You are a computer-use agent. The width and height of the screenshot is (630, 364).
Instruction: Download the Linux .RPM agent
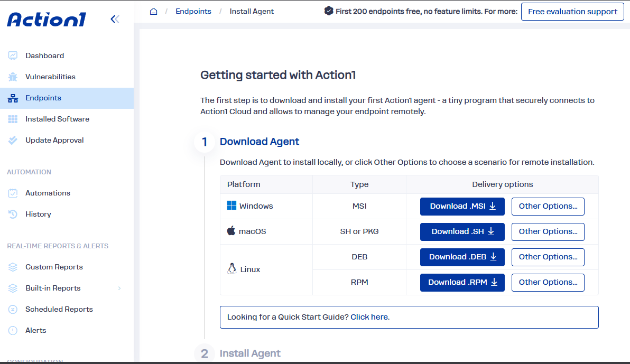(x=462, y=283)
